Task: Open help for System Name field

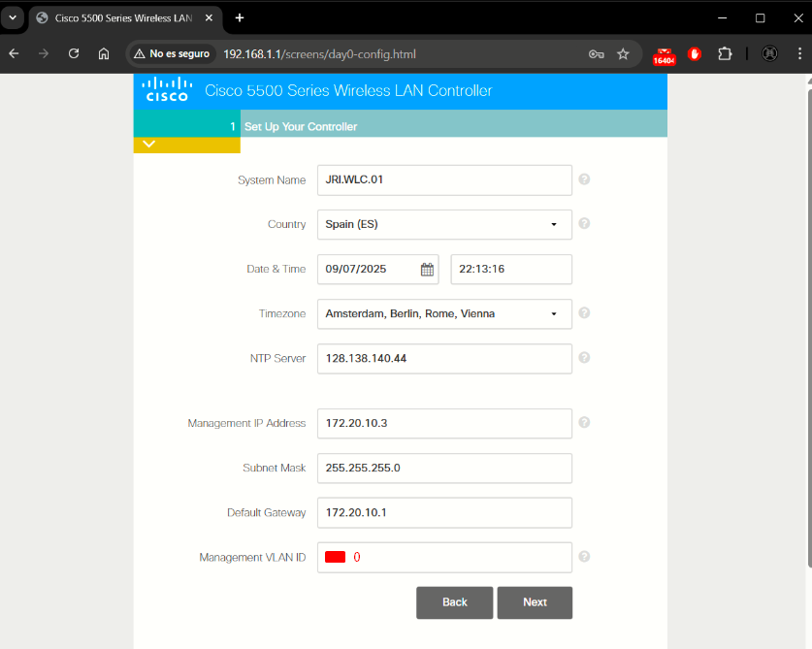Action: pos(584,179)
